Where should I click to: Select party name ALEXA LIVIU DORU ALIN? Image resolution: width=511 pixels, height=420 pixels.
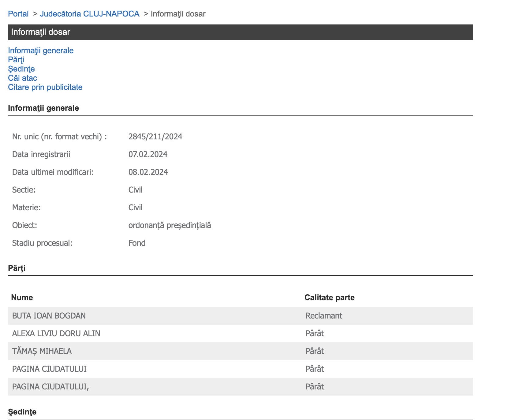(56, 333)
